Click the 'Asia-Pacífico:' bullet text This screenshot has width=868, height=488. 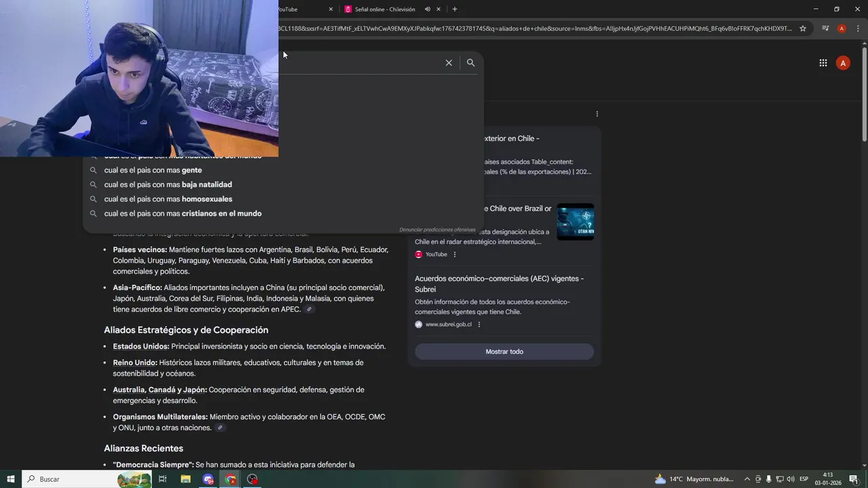(138, 287)
